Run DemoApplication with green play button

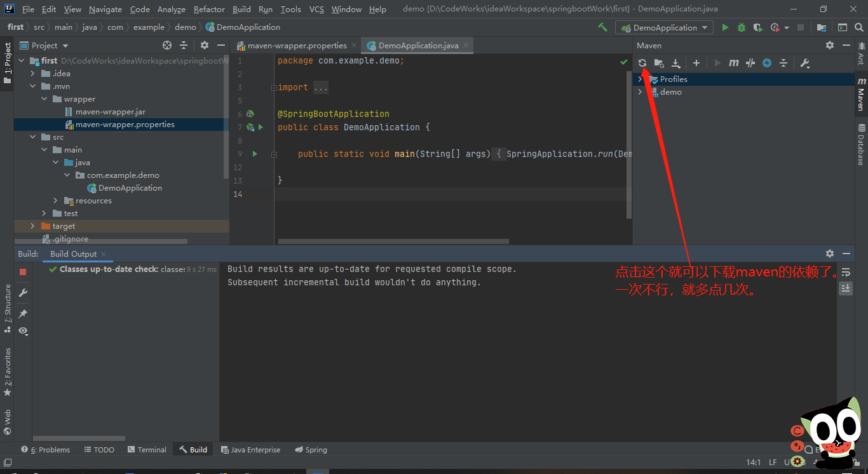click(725, 27)
